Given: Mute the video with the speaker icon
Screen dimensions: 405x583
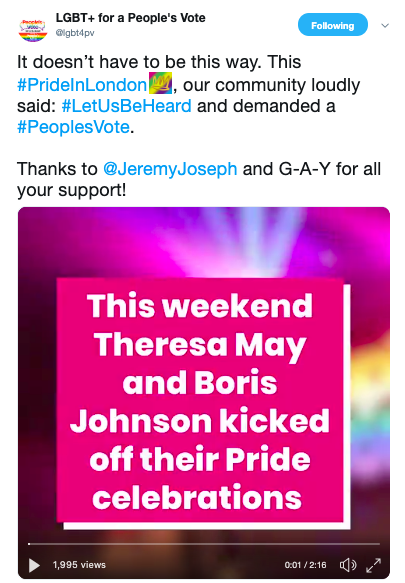Looking at the screenshot, I should [x=348, y=565].
